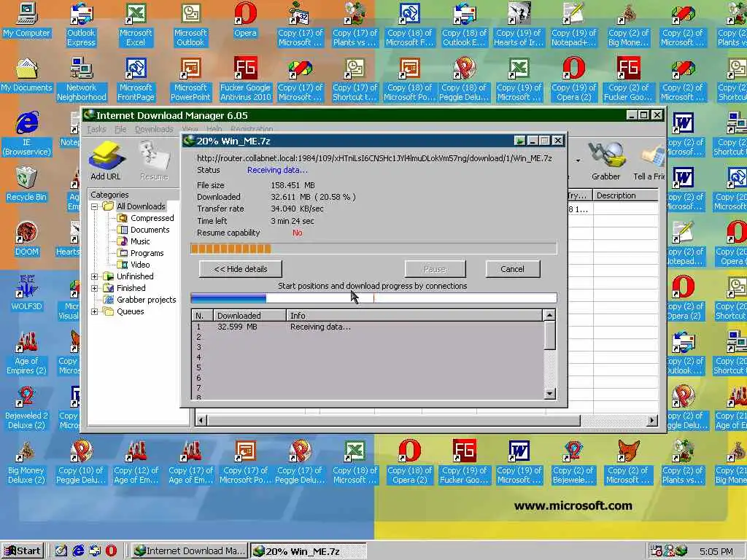
Task: Switch to 20% Win_ME.7z taskbar button
Action: coord(309,551)
